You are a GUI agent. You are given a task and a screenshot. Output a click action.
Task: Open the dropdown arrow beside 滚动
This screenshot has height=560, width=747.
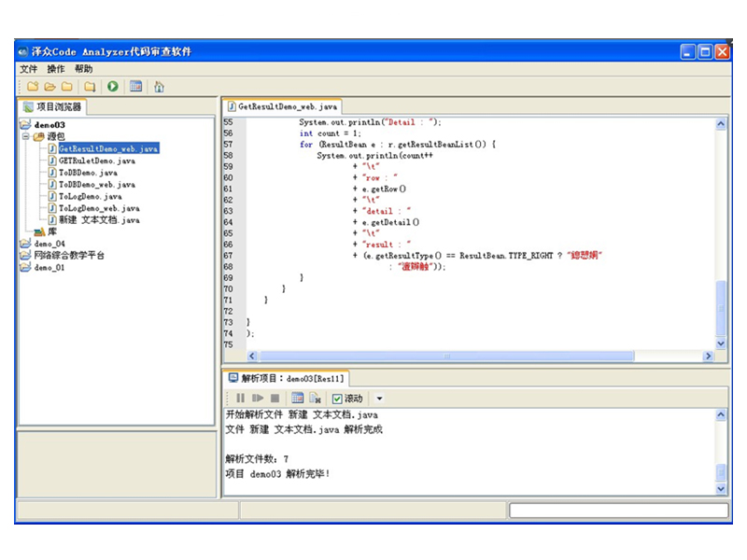pyautogui.click(x=379, y=399)
